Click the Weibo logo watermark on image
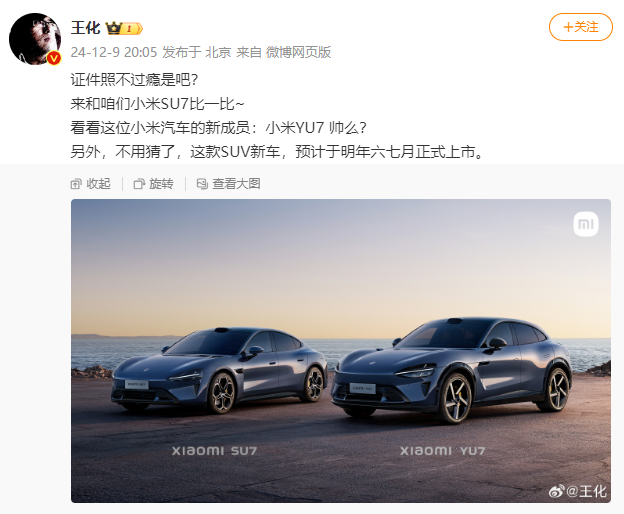Viewport: 624px width, 514px height. coord(556,492)
